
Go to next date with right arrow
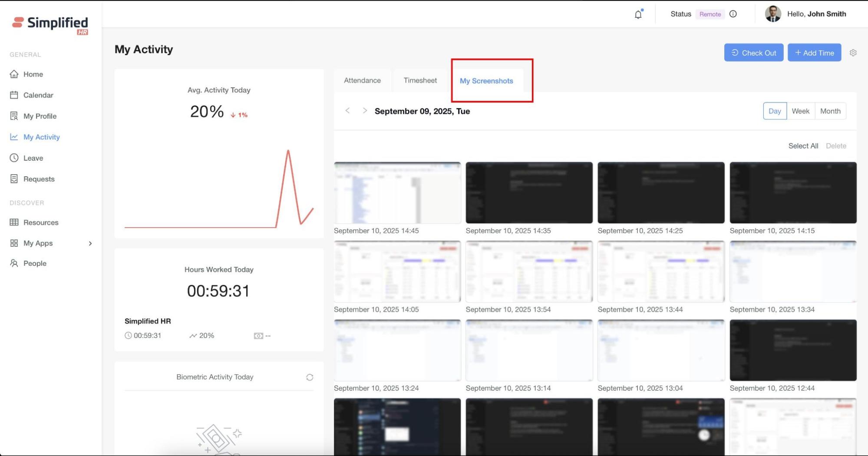point(365,111)
